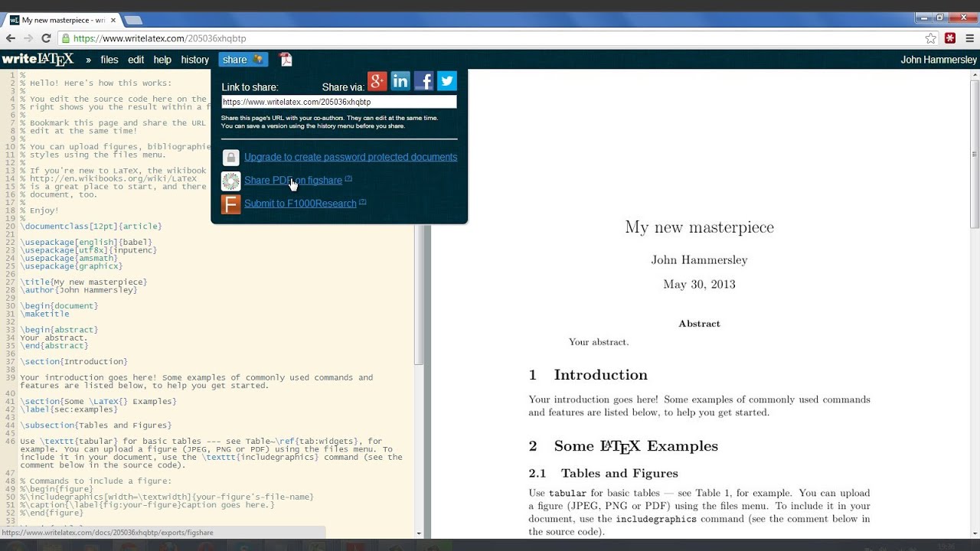This screenshot has width=980, height=551.
Task: Click the \title{My new masterpiece} source line
Action: coord(83,282)
